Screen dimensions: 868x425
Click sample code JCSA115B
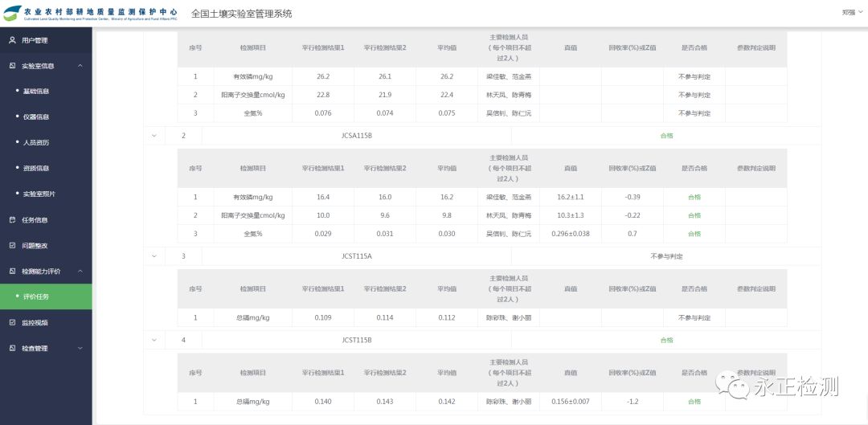pos(357,136)
